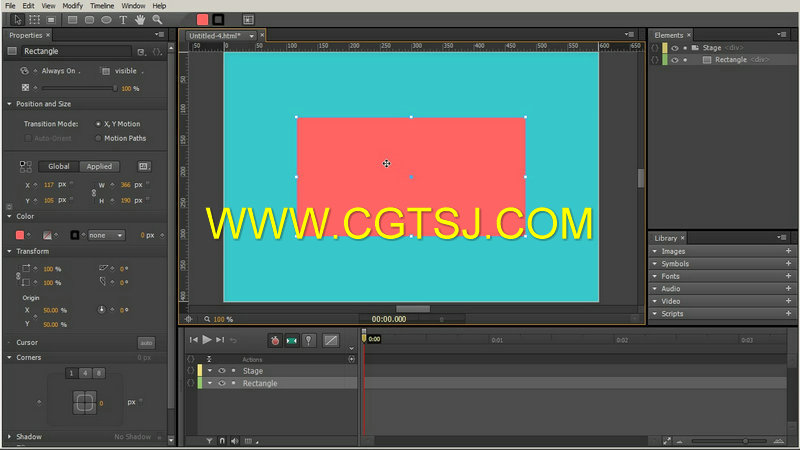Open the Edit menu

(29, 6)
